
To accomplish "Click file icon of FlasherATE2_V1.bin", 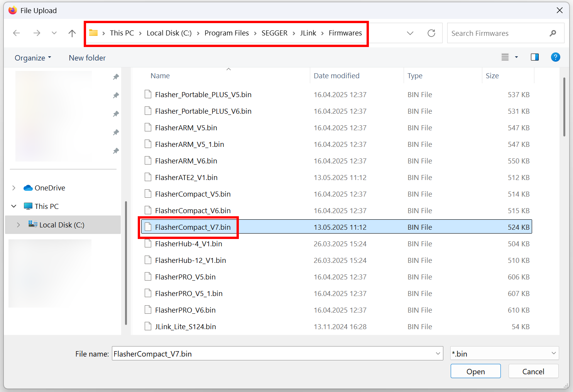I will 148,177.
